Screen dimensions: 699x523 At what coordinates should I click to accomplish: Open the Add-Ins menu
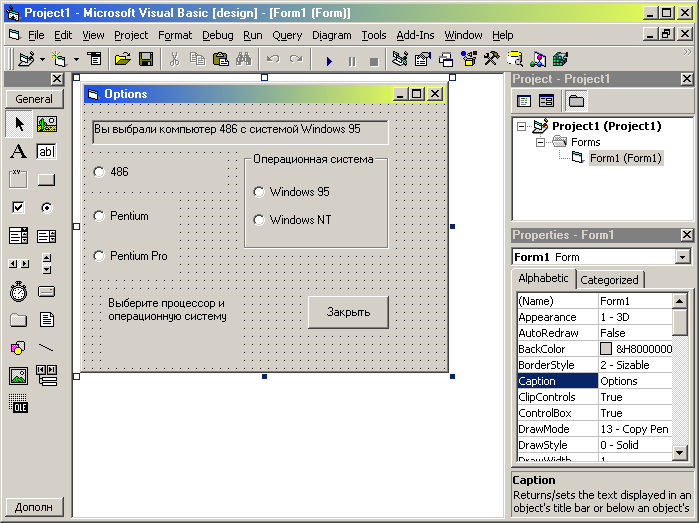pos(415,35)
